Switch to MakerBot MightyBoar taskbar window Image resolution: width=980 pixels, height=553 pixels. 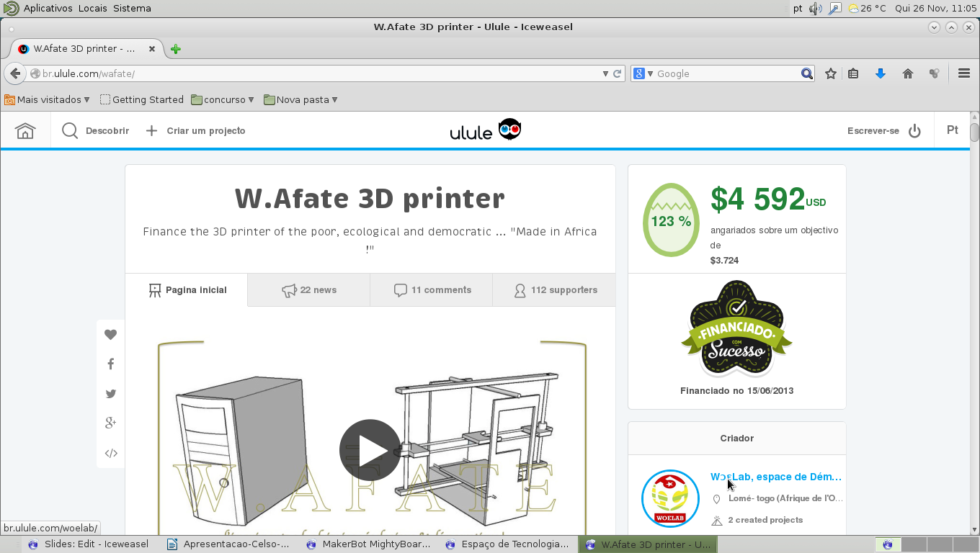367,544
